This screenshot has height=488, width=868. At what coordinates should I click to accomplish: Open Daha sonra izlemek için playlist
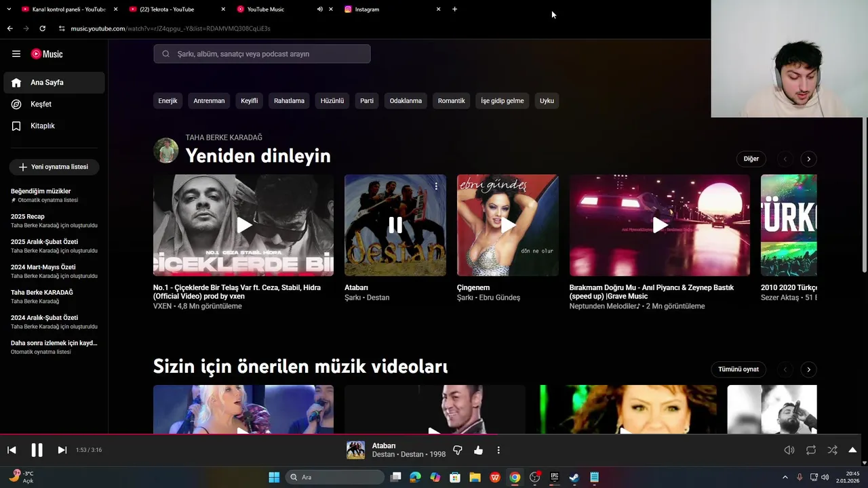click(54, 347)
